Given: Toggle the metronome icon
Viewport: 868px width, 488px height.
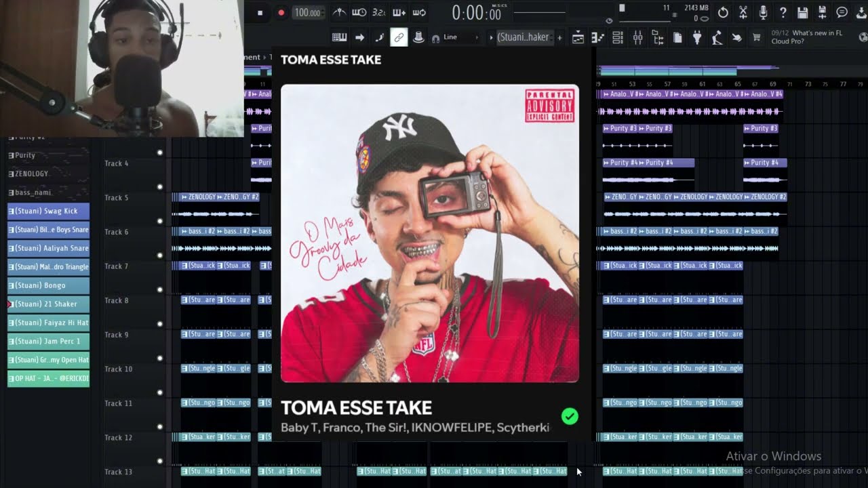Looking at the screenshot, I should (339, 12).
